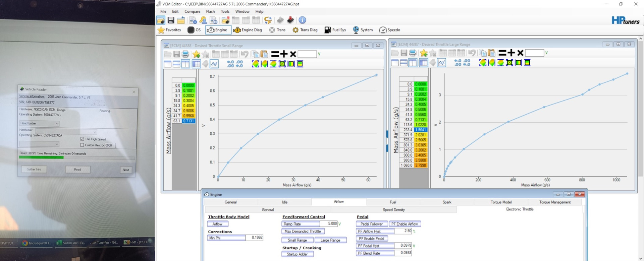Open the Engine Diag section

[248, 30]
